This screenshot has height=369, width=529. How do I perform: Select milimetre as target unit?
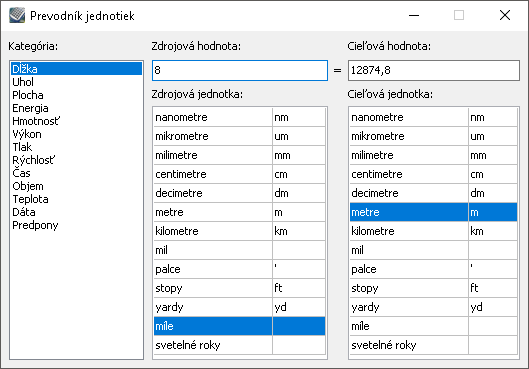tap(434, 155)
